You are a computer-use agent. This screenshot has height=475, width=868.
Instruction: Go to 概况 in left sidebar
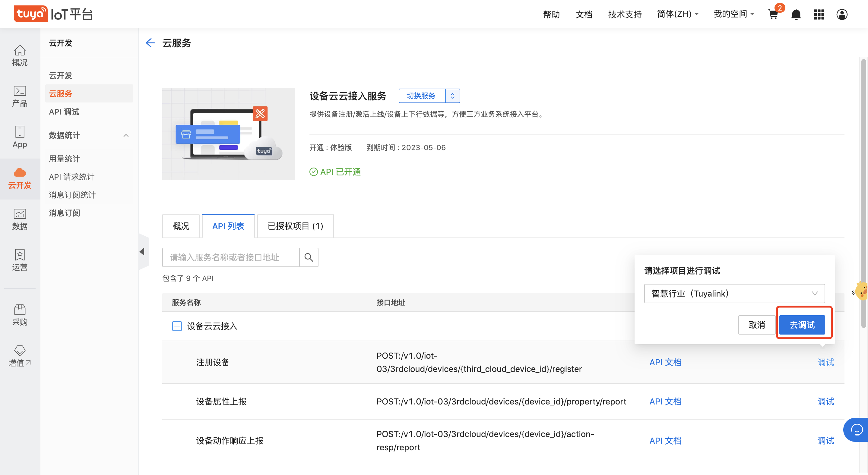tap(20, 55)
